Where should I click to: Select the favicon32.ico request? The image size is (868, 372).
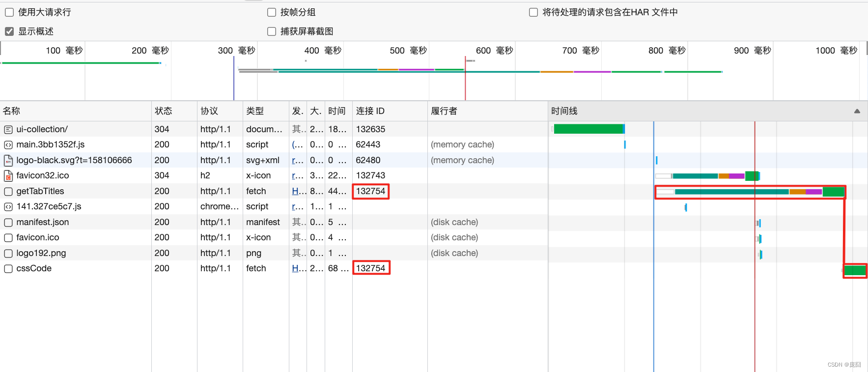point(43,175)
